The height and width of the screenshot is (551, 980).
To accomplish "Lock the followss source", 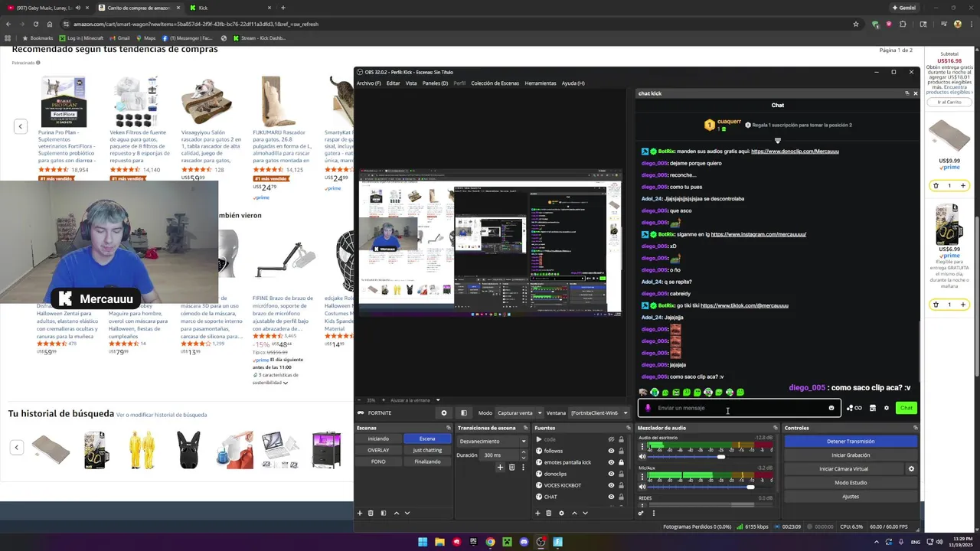I will coord(620,451).
